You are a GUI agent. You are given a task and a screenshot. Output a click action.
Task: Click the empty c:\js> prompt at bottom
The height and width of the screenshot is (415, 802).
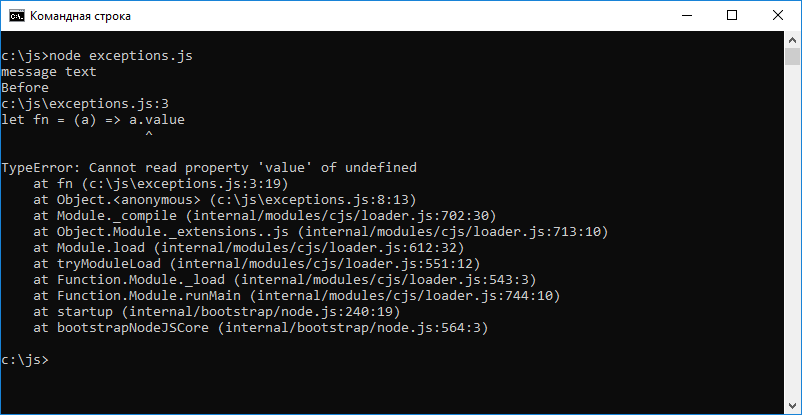(24, 360)
